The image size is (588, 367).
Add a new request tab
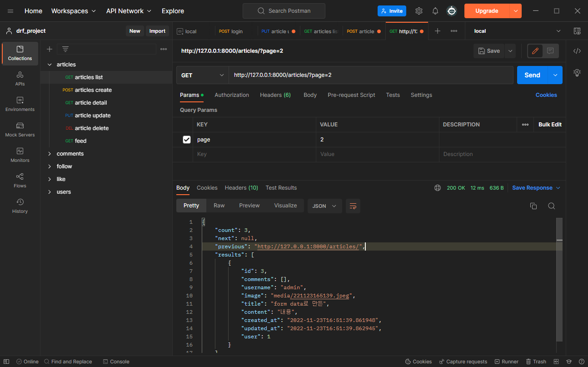coord(438,31)
